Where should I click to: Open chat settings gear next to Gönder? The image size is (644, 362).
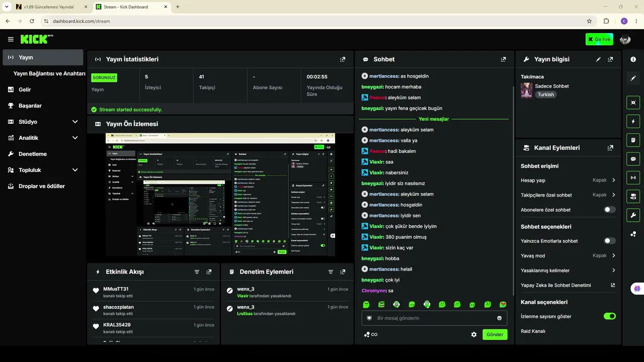point(473,334)
